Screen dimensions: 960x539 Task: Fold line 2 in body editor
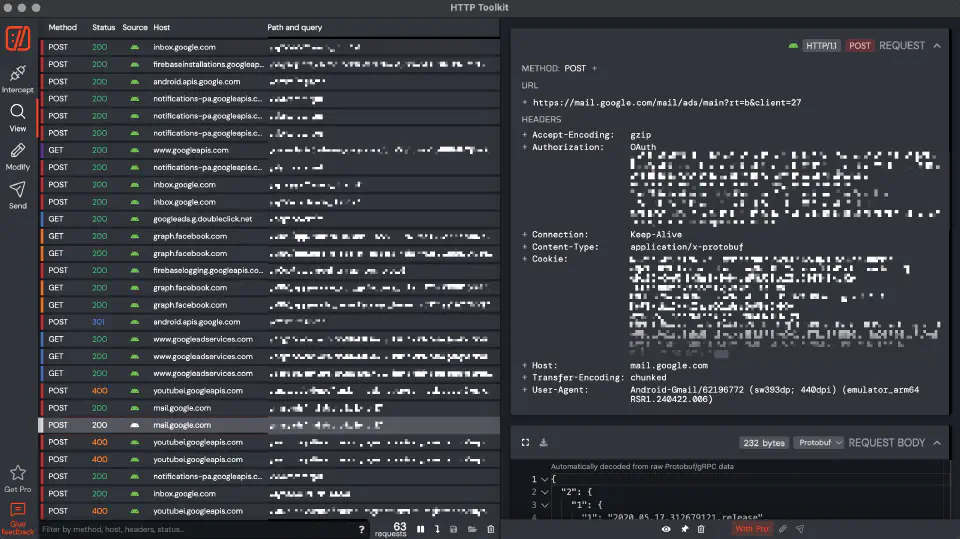[544, 492]
